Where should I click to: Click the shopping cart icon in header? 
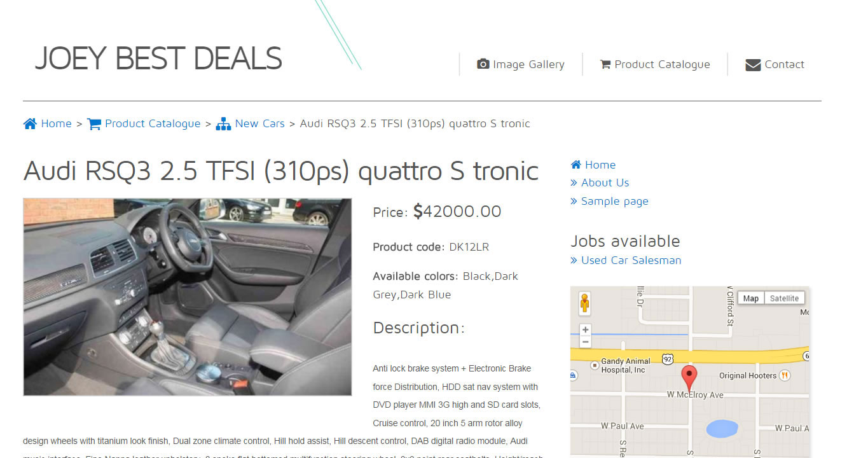tap(605, 64)
